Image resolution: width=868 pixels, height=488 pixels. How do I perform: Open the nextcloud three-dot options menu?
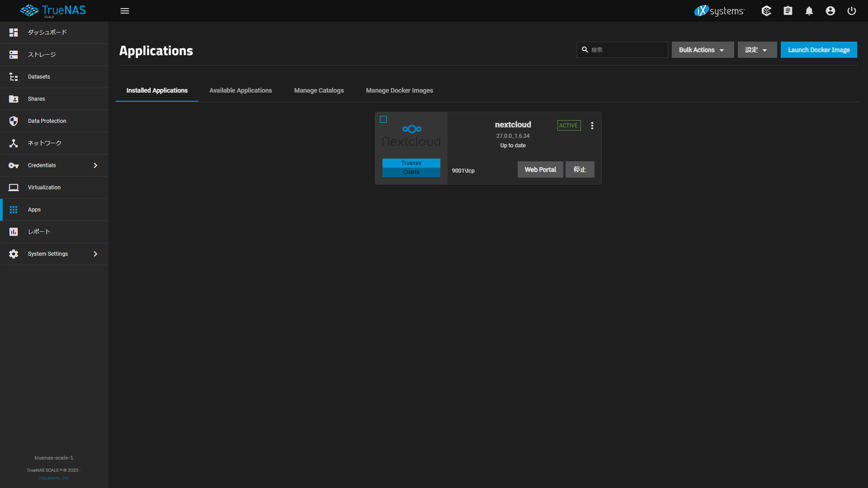click(592, 126)
